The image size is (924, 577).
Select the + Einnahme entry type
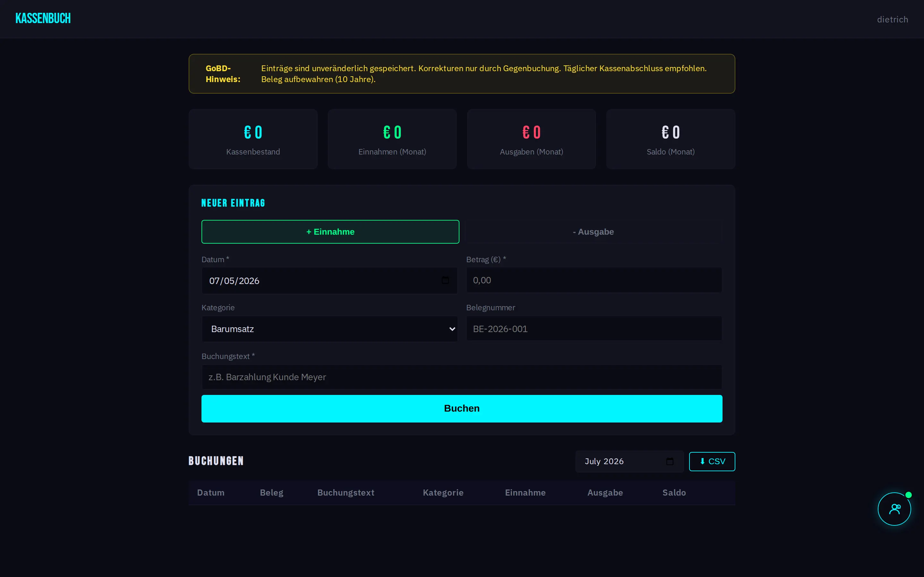[x=330, y=232]
